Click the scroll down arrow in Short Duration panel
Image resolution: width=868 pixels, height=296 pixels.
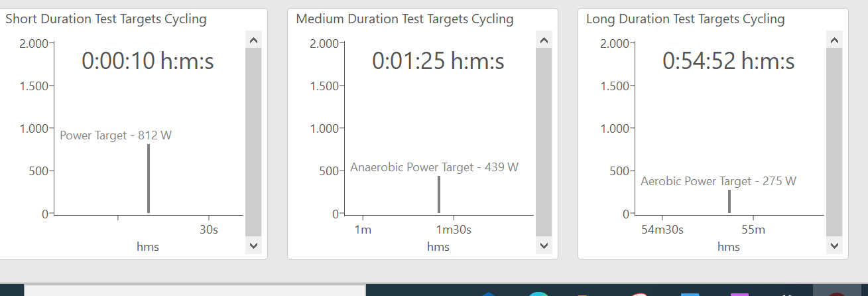tap(253, 246)
